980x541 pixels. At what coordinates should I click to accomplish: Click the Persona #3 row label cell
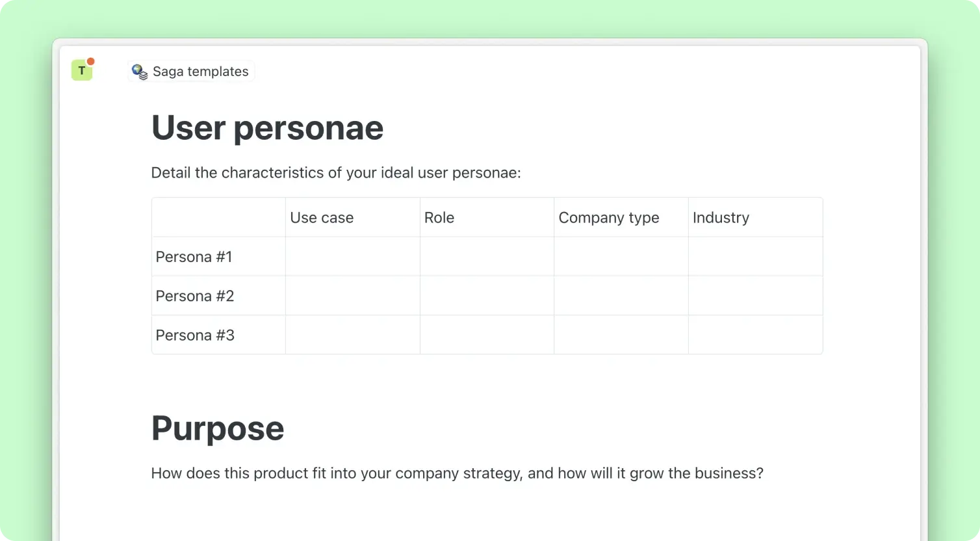218,335
